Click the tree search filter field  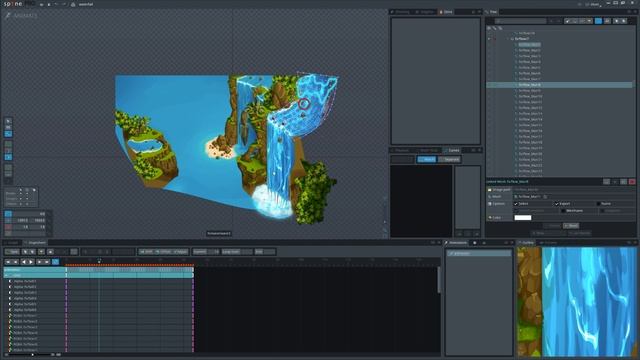520,21
